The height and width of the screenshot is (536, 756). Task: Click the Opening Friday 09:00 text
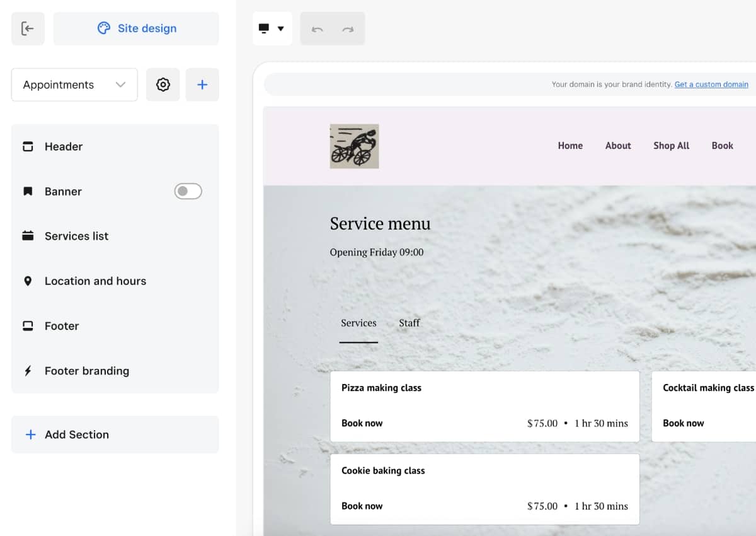[x=377, y=252]
